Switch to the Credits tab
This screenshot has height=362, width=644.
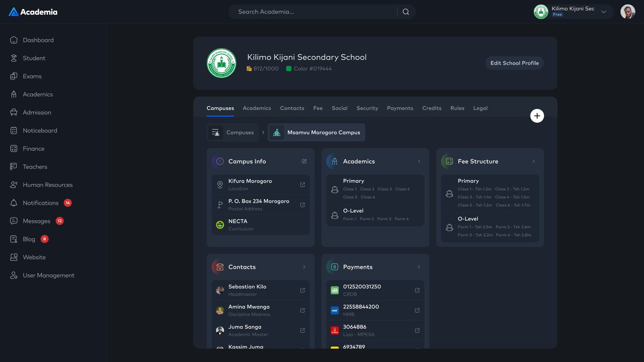[432, 108]
